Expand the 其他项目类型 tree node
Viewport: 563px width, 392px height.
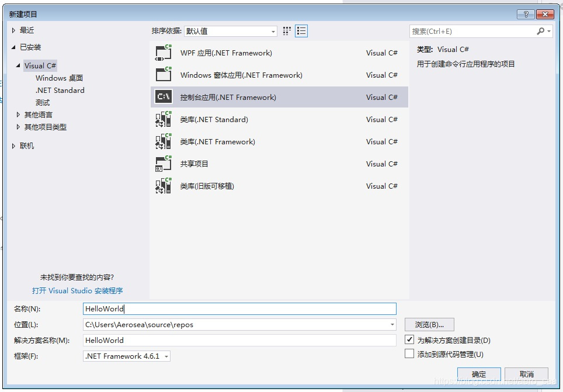point(18,127)
